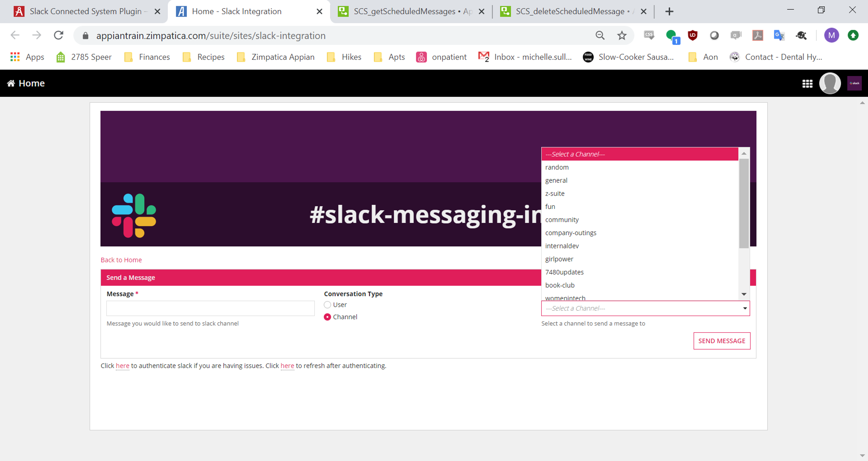
Task: Open the Chrome profile avatar M
Action: click(x=831, y=35)
